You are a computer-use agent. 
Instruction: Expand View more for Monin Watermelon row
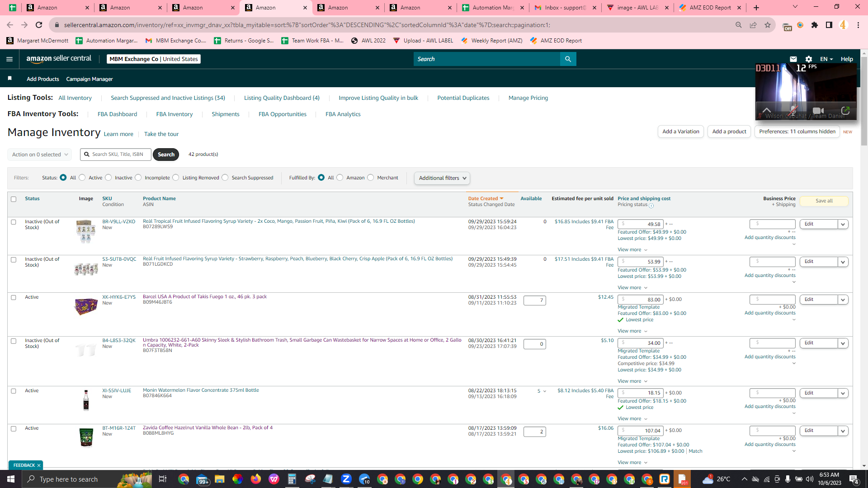click(x=632, y=419)
